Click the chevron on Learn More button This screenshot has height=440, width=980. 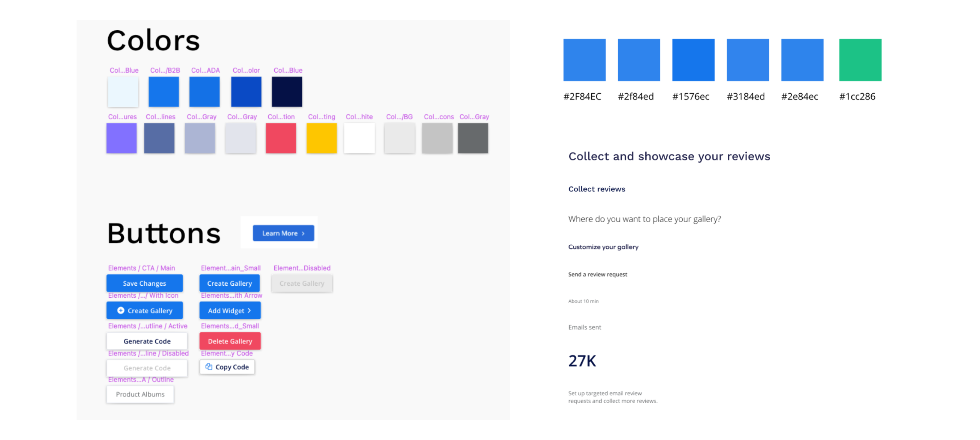303,233
